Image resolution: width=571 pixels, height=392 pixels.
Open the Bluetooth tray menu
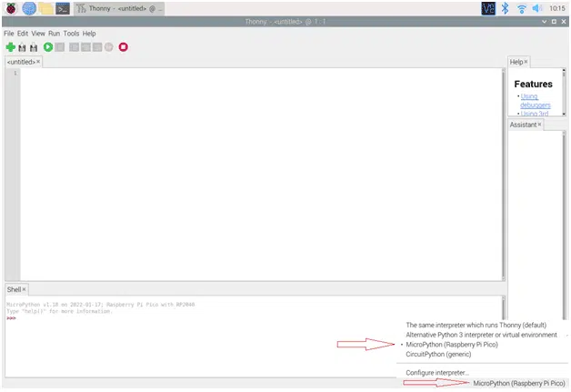click(506, 8)
